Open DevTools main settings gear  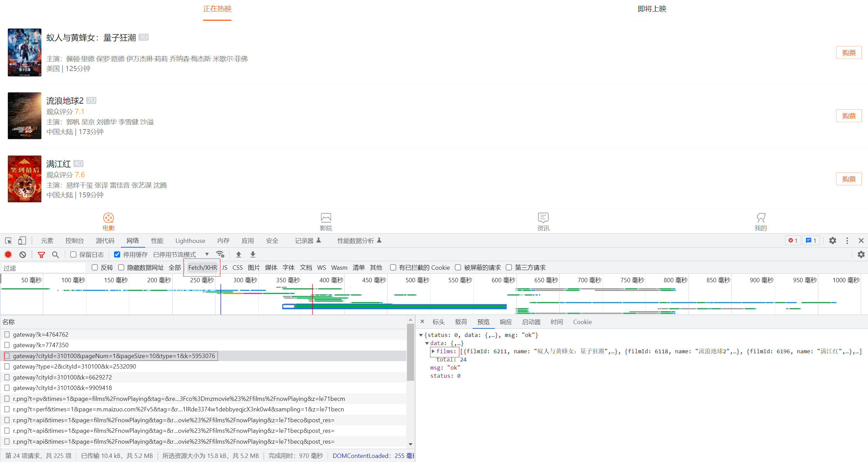[832, 241]
